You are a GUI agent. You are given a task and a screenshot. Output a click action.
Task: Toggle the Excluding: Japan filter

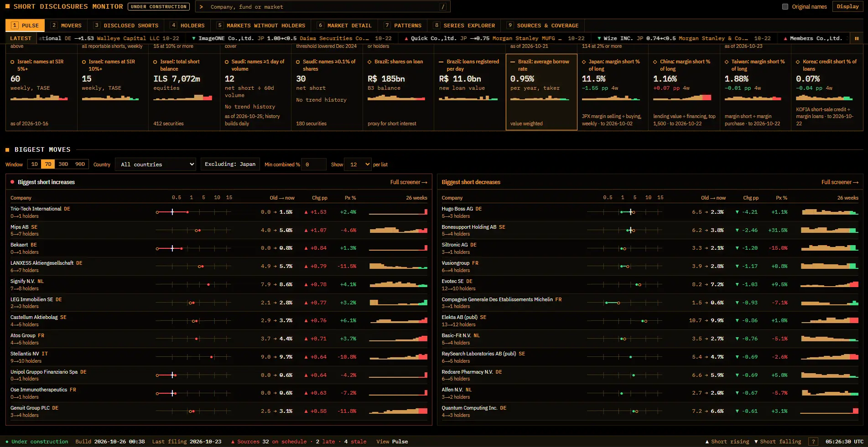230,164
